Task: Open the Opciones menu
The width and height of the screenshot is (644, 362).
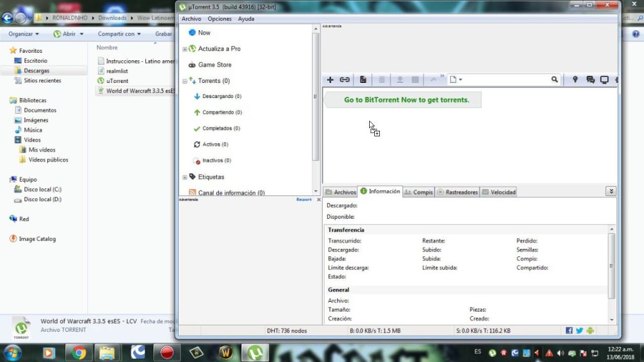Action: pos(220,18)
